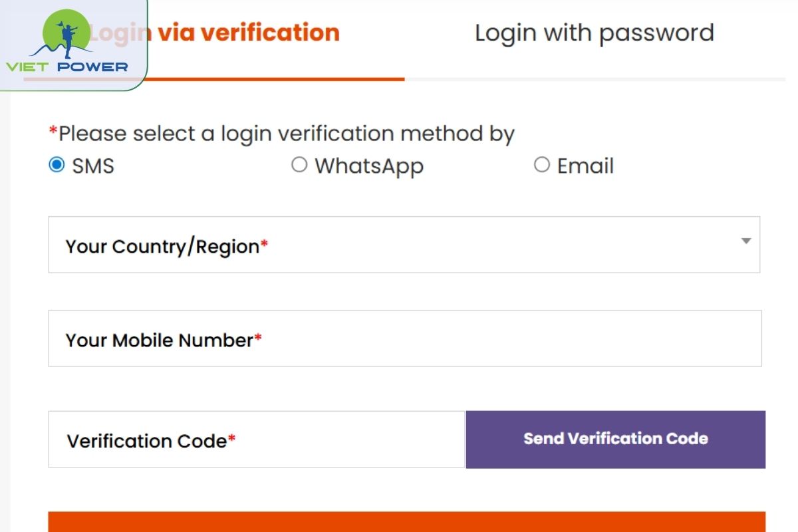Choose the WhatsApp radio button
This screenshot has width=798, height=532.
(299, 164)
